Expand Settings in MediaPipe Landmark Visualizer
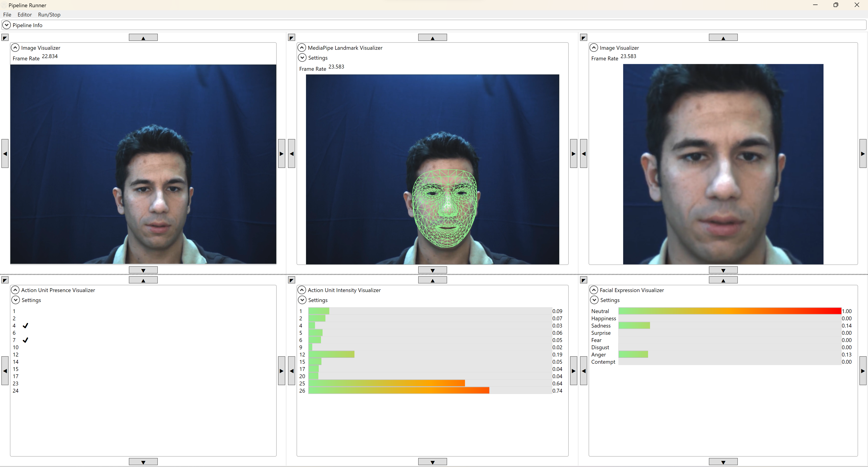 coord(302,58)
